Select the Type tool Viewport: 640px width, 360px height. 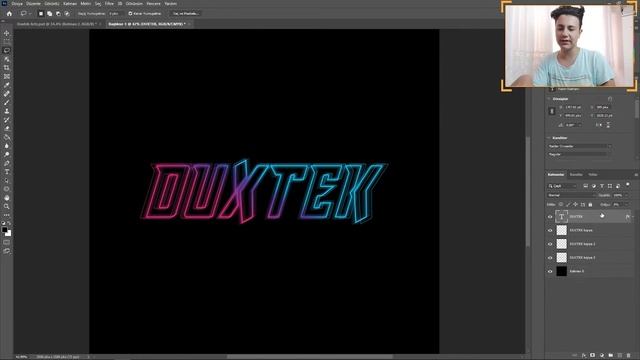[x=7, y=172]
